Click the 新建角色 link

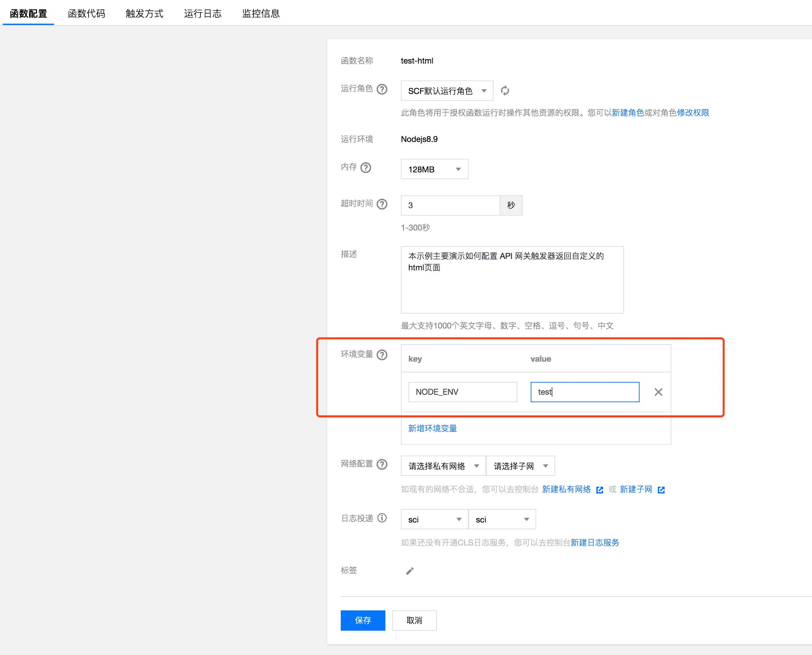(627, 113)
